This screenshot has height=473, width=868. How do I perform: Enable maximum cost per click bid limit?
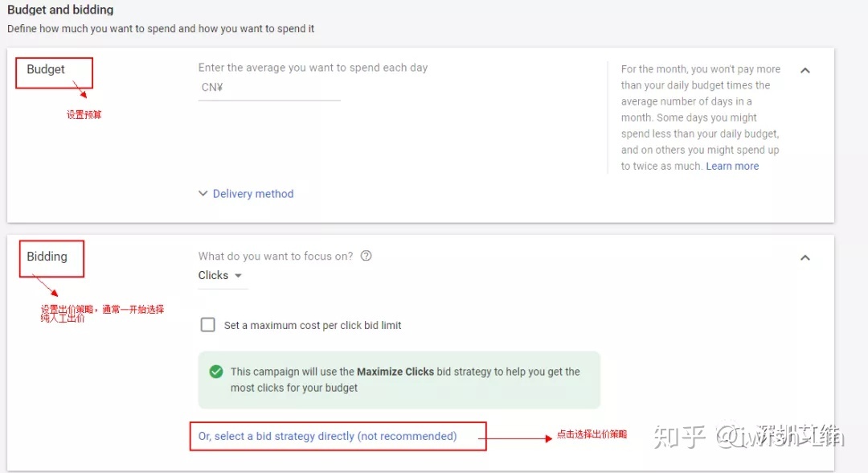[207, 324]
